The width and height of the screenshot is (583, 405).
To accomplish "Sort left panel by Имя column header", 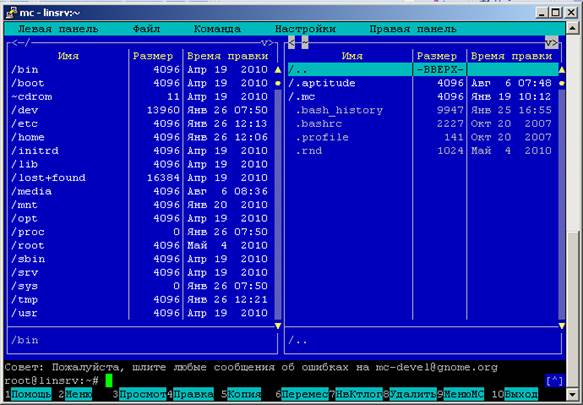I will coord(68,56).
